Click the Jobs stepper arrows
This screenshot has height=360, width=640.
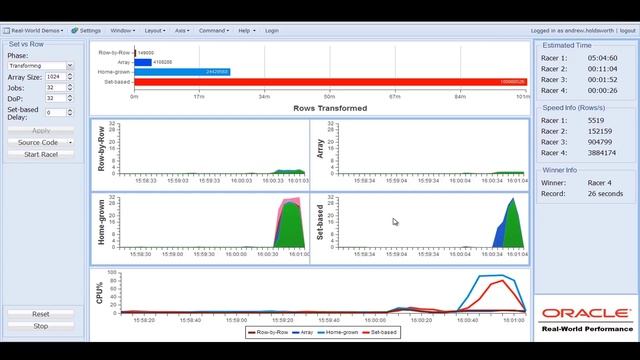click(70, 88)
